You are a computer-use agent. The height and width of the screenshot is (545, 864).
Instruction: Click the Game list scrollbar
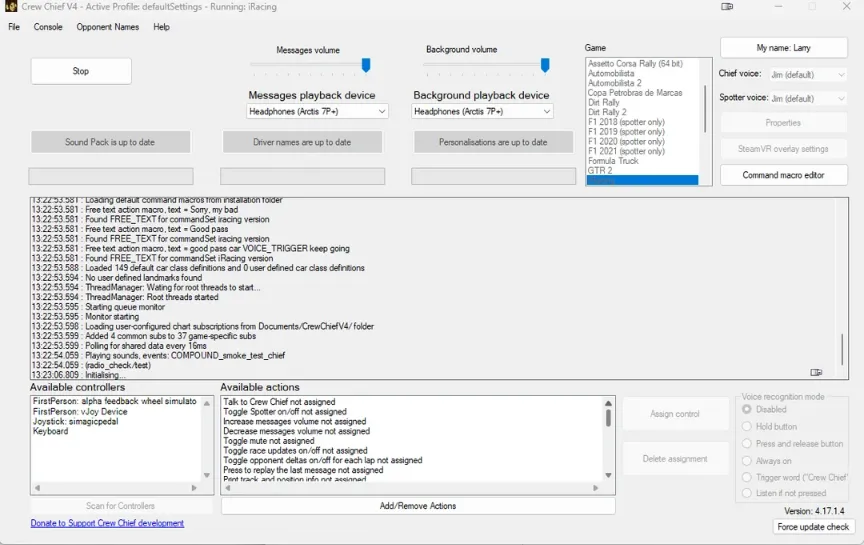tap(705, 109)
